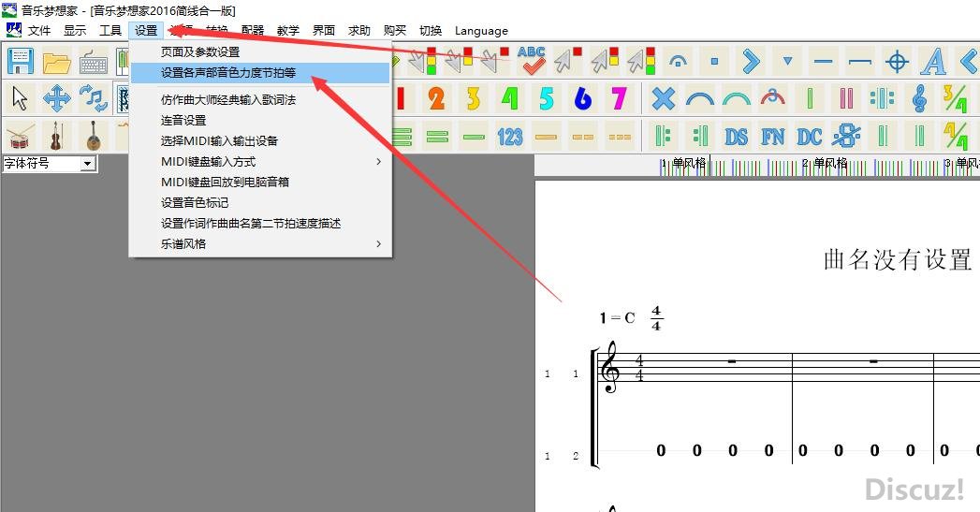The height and width of the screenshot is (512, 980).
Task: Click the 1=C key marking
Action: pyautogui.click(x=617, y=318)
